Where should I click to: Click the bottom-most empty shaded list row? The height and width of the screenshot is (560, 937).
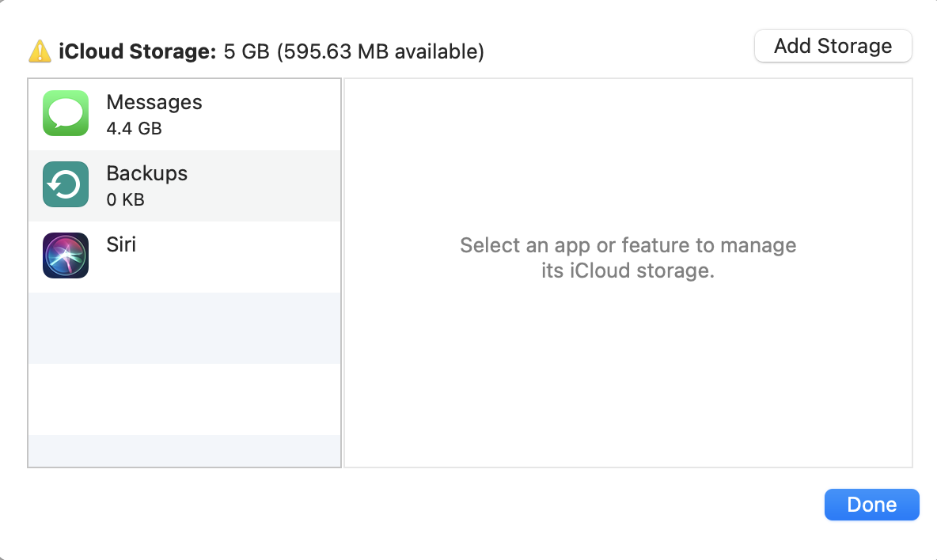(184, 450)
